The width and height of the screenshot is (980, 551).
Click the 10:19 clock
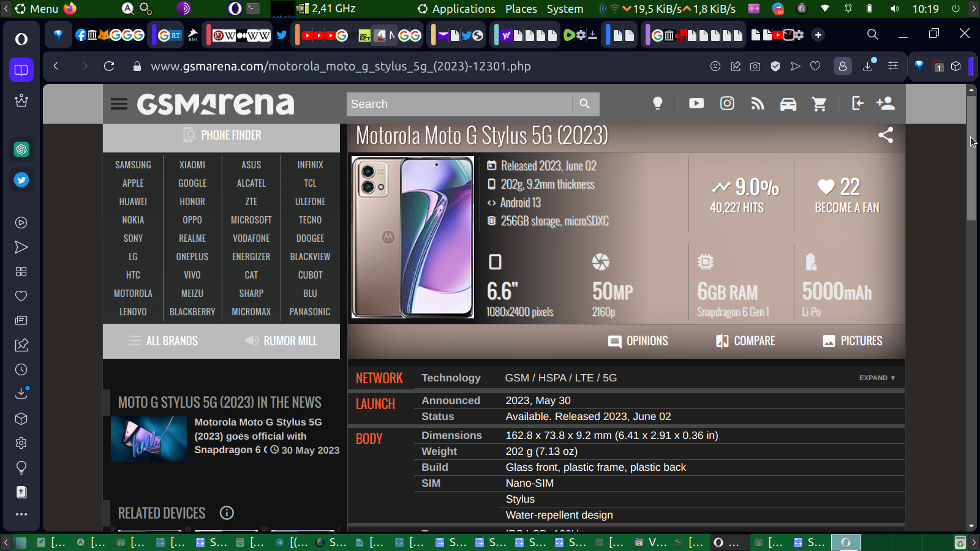coord(925,9)
